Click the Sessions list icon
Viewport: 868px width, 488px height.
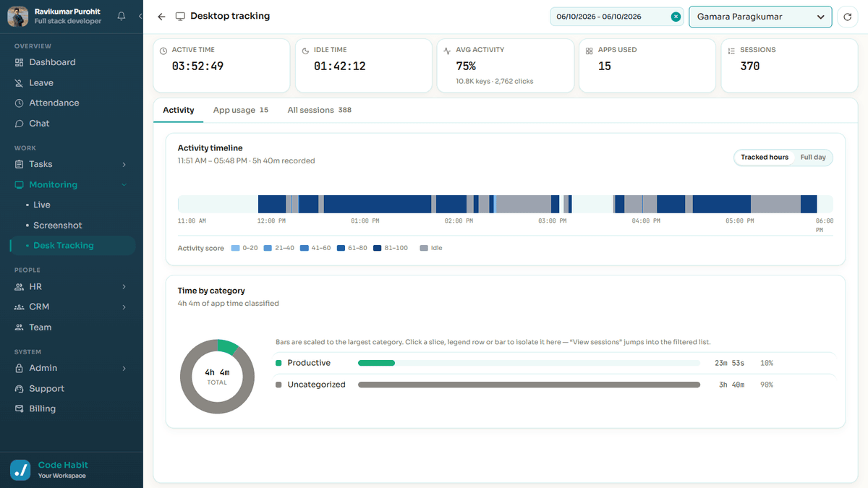[731, 51]
